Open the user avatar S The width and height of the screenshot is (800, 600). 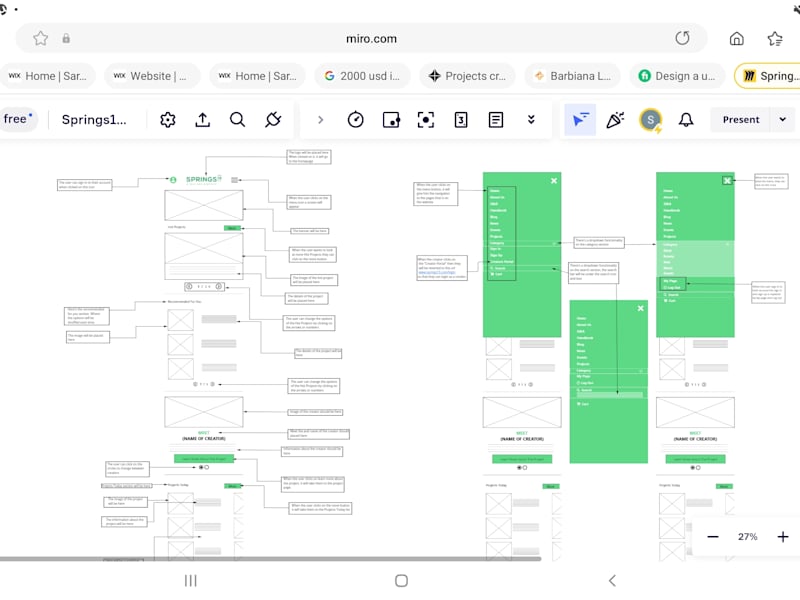click(x=651, y=120)
